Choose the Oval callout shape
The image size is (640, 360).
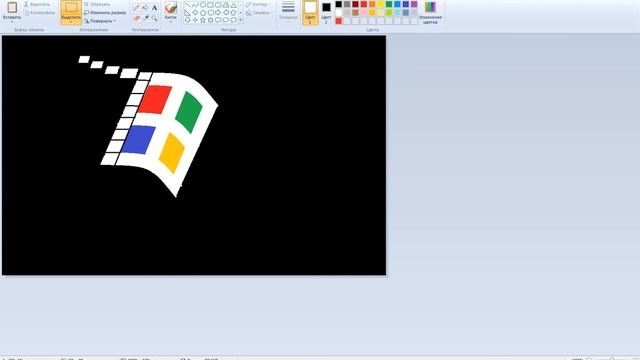point(226,20)
